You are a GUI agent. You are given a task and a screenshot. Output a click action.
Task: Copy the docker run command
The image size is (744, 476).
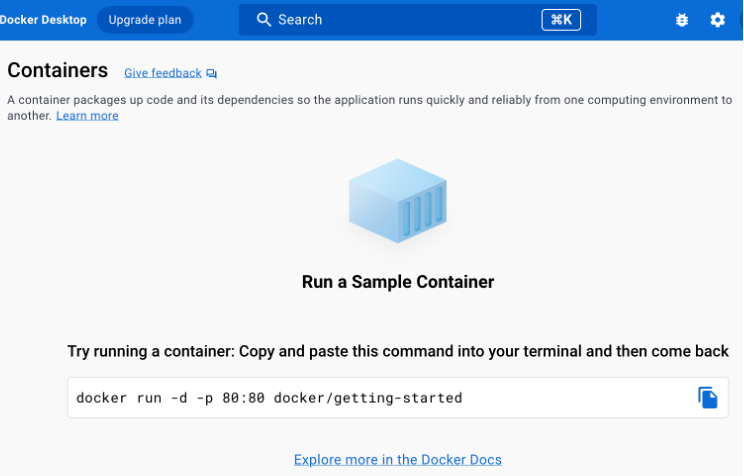click(x=707, y=398)
